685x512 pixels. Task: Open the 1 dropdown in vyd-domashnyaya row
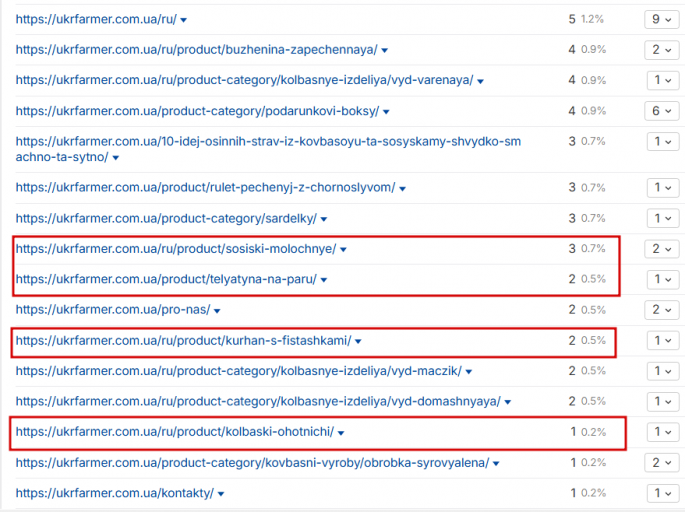(x=663, y=401)
